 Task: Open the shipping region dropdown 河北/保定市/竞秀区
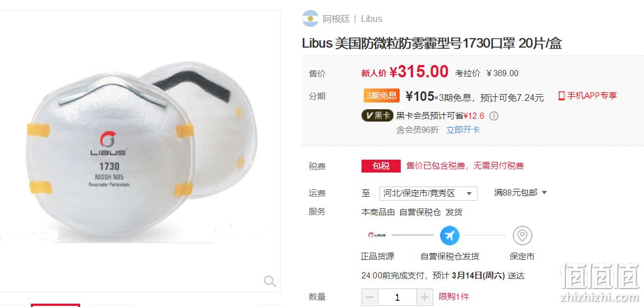tap(428, 193)
